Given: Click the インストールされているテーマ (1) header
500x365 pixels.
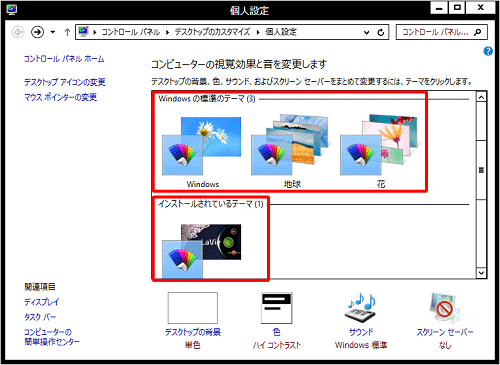Looking at the screenshot, I should [211, 204].
